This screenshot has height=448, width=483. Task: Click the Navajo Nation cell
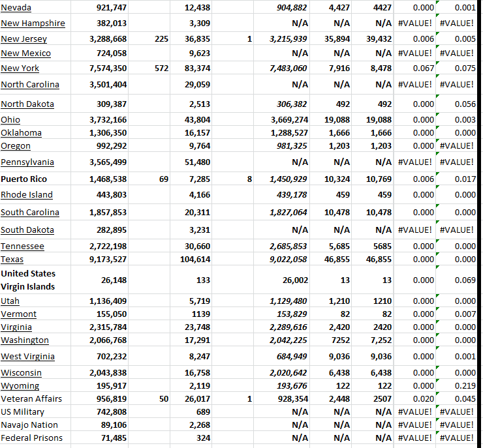(29, 425)
